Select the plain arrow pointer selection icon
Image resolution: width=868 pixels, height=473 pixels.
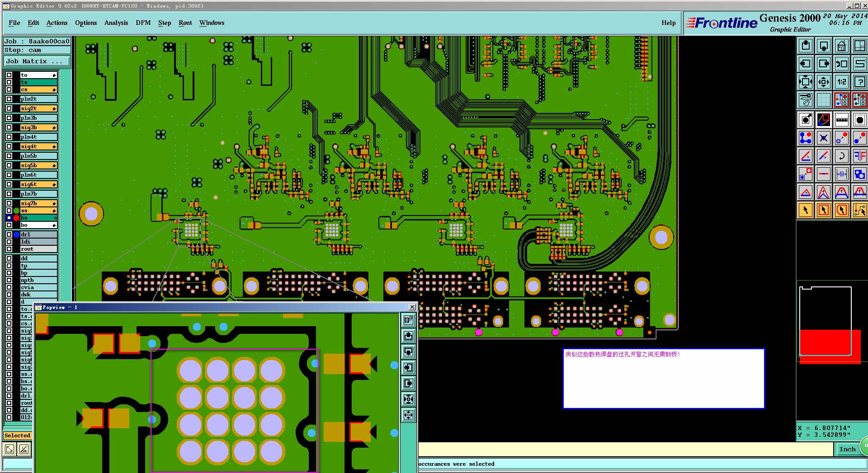[806, 210]
